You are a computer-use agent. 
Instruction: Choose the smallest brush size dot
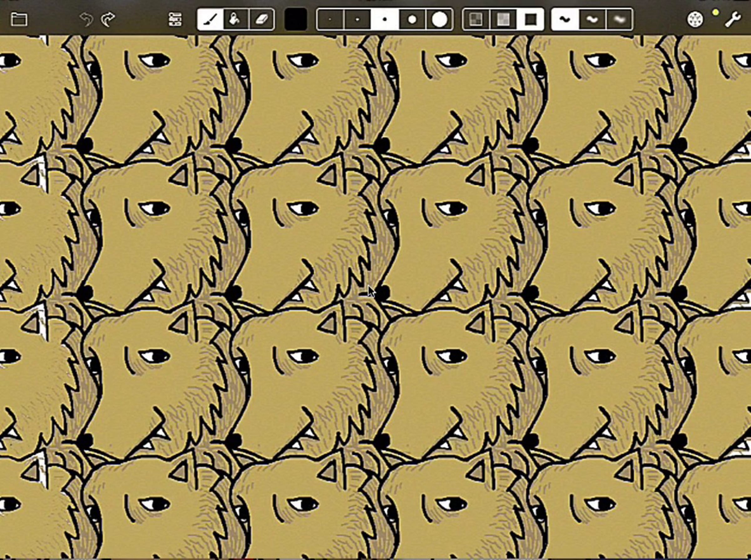[x=330, y=19]
